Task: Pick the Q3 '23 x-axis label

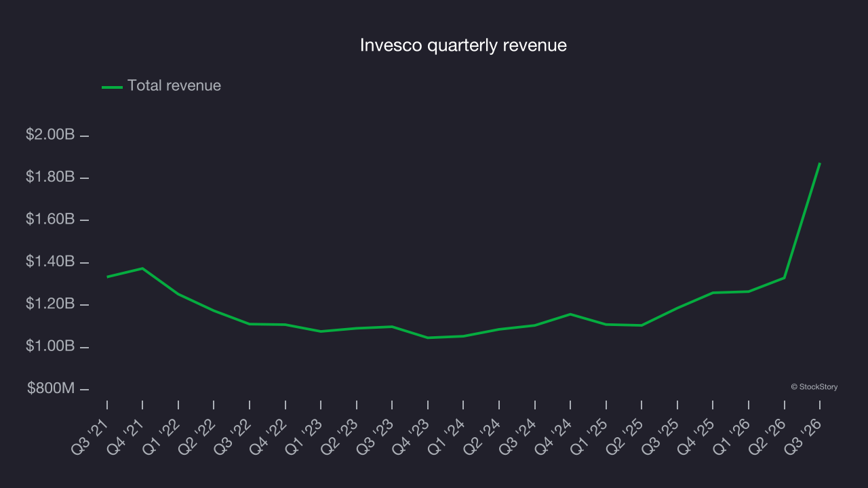Action: 375,435
